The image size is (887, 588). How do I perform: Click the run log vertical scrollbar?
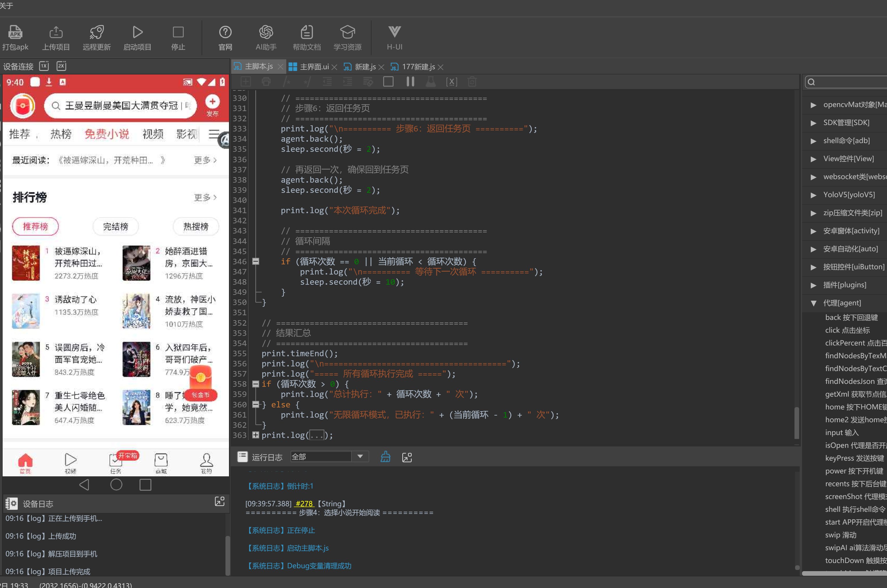[797, 567]
